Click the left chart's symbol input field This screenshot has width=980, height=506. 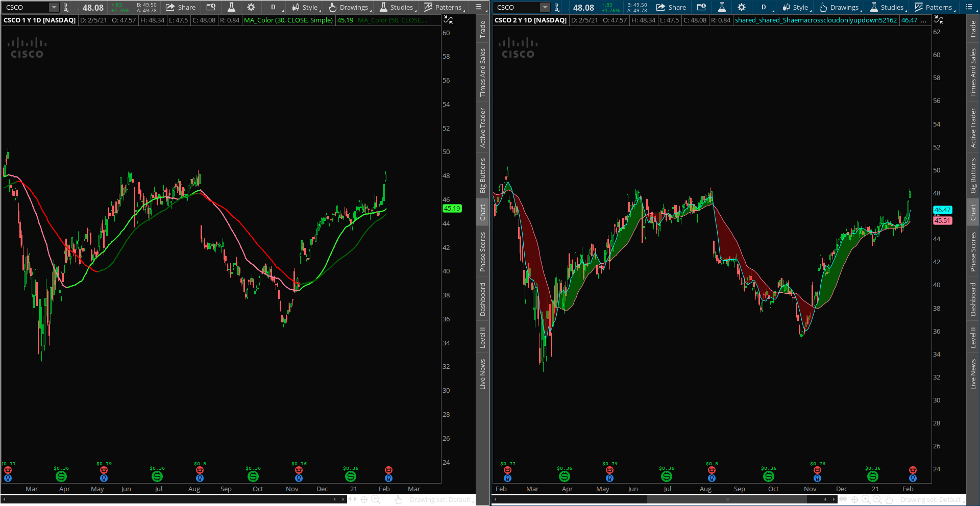[26, 7]
